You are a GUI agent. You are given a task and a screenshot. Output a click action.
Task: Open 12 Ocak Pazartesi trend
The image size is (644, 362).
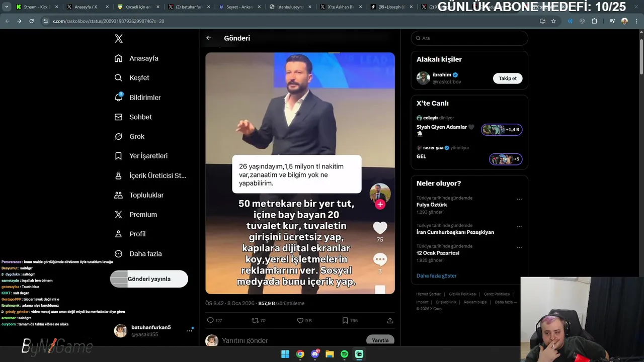pos(438,253)
